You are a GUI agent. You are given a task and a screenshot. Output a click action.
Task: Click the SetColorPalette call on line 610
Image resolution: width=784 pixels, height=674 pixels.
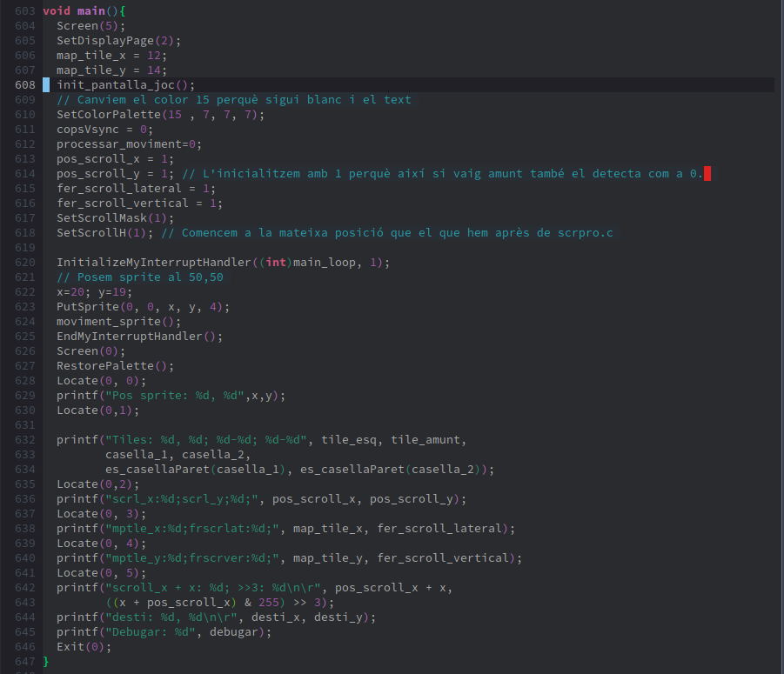160,115
